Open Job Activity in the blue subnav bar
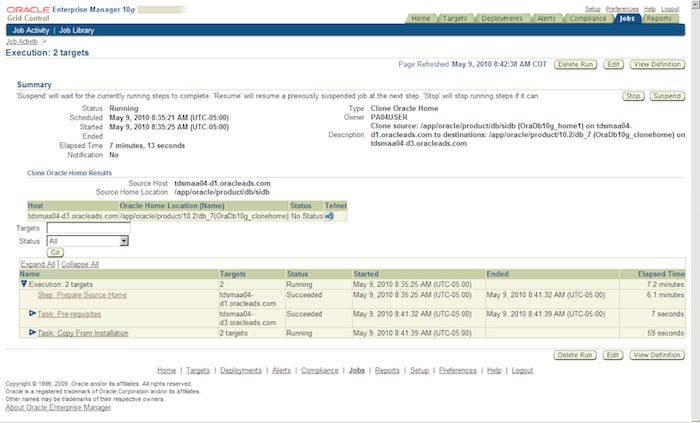The height and width of the screenshot is (423, 700). [x=30, y=30]
